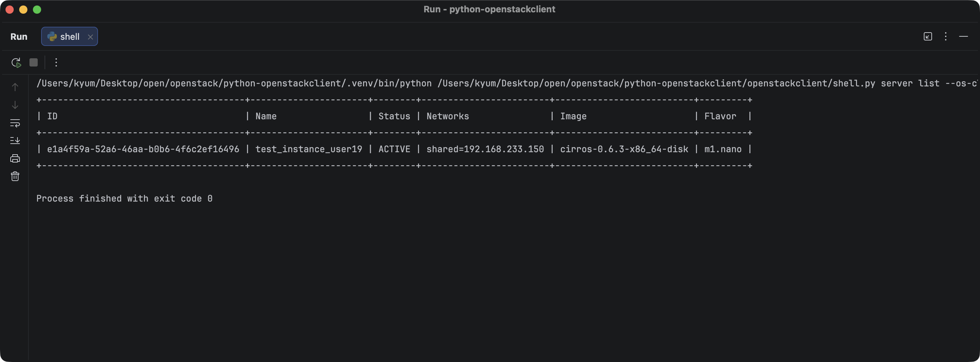Print the console output
980x362 pixels.
point(15,158)
